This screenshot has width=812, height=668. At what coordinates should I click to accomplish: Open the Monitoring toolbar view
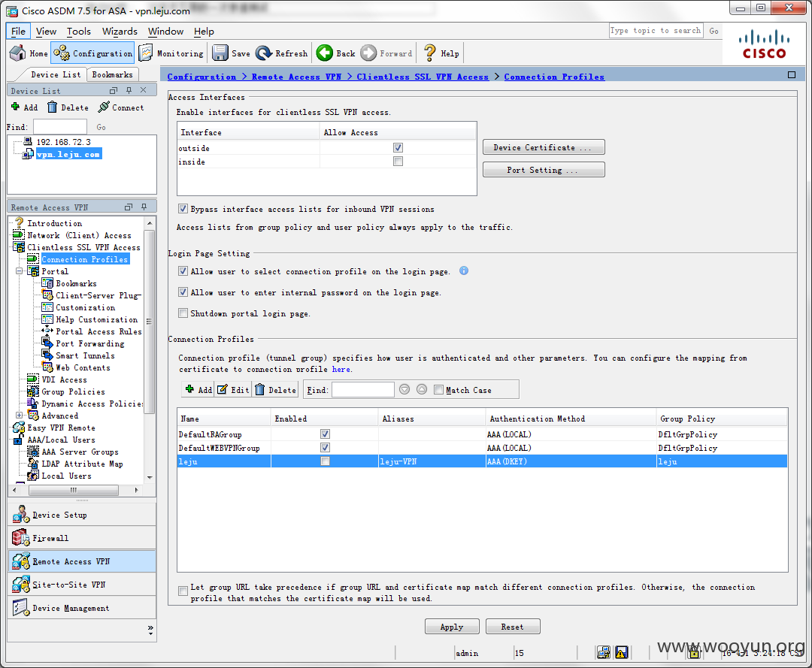tap(171, 53)
